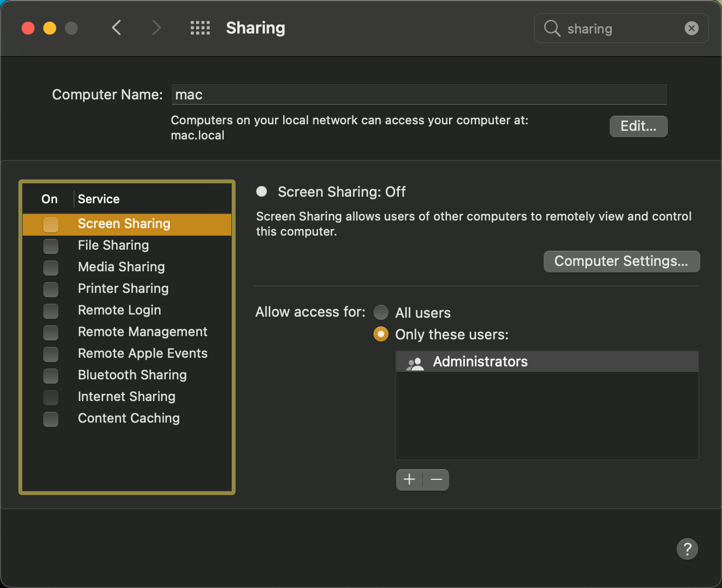This screenshot has height=588, width=722.
Task: Select the Remote Management service row
Action: click(127, 332)
